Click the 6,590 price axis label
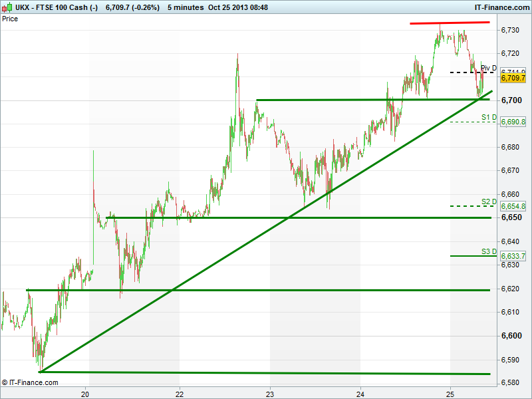The width and height of the screenshot is (532, 399). tap(510, 360)
